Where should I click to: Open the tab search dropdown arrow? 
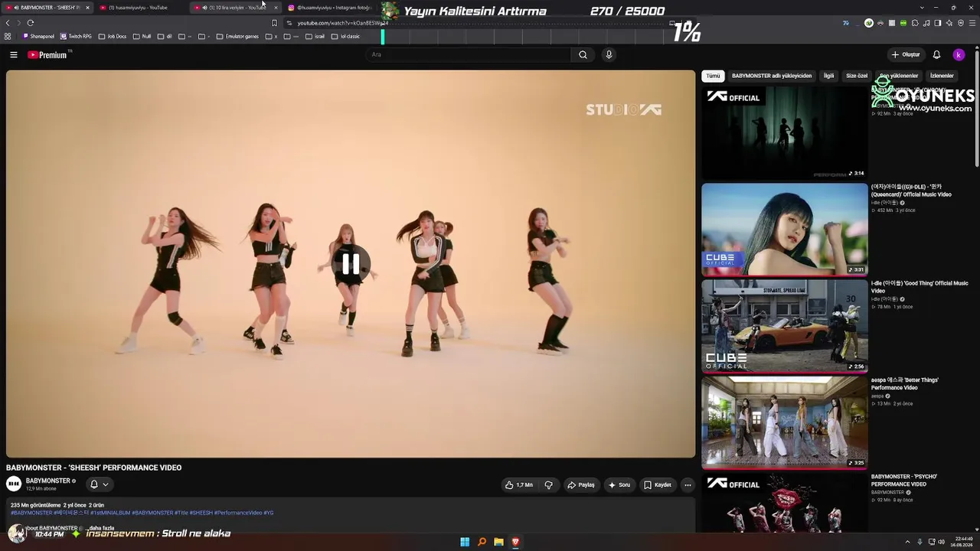click(922, 7)
